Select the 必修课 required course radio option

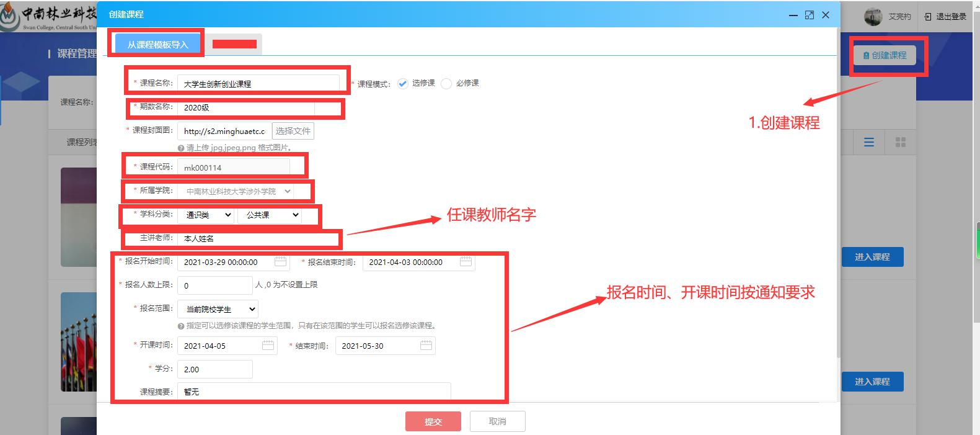coord(446,84)
